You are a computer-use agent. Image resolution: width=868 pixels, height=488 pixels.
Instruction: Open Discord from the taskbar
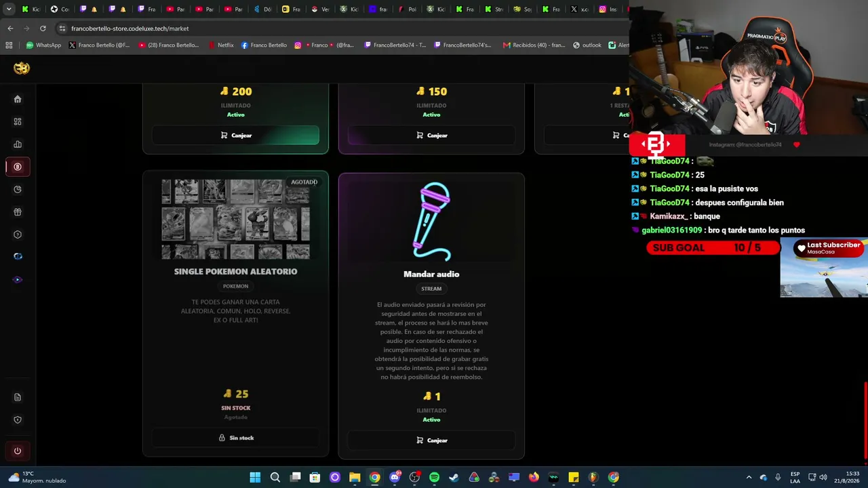395,477
